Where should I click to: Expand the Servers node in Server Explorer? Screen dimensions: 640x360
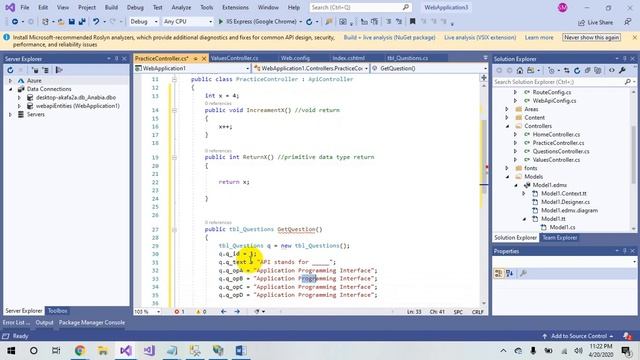coord(11,115)
